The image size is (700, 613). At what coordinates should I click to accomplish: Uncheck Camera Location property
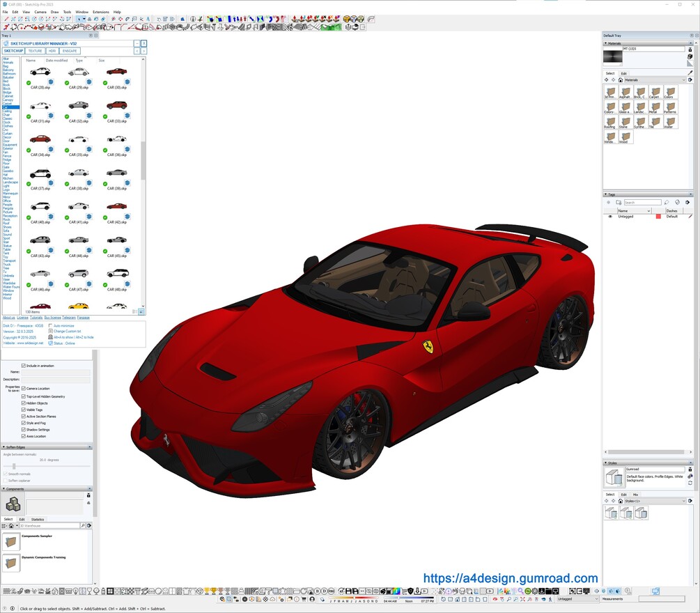click(24, 389)
